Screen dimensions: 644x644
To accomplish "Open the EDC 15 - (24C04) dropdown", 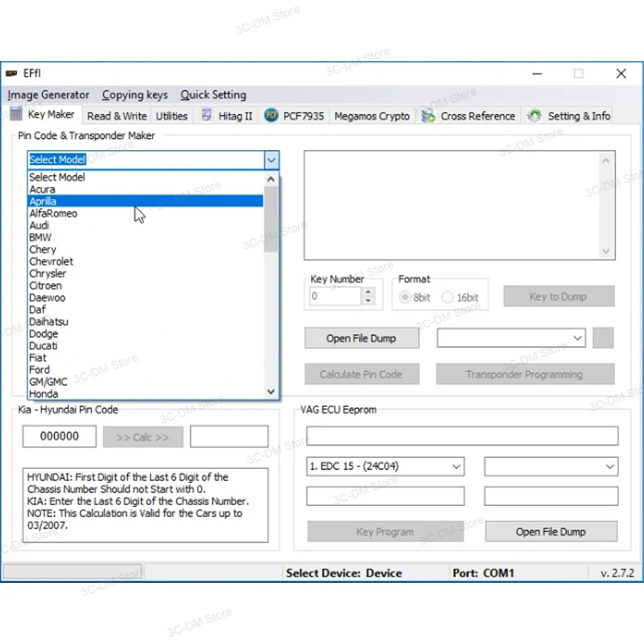I will [385, 466].
